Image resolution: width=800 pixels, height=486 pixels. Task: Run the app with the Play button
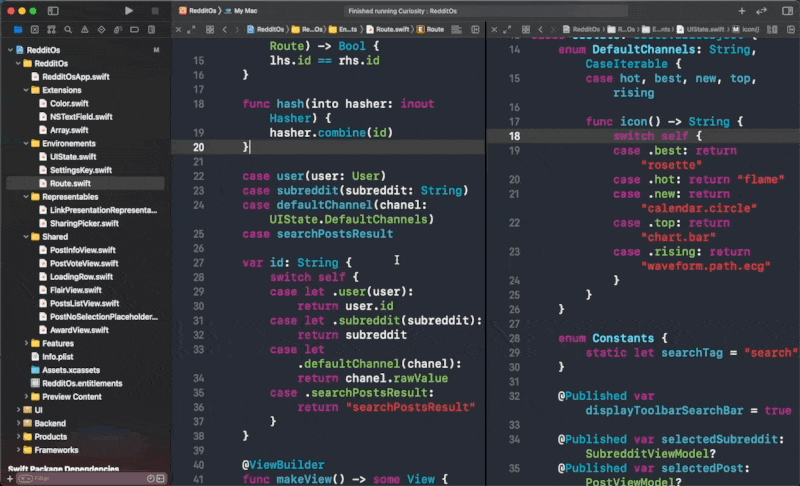click(129, 10)
